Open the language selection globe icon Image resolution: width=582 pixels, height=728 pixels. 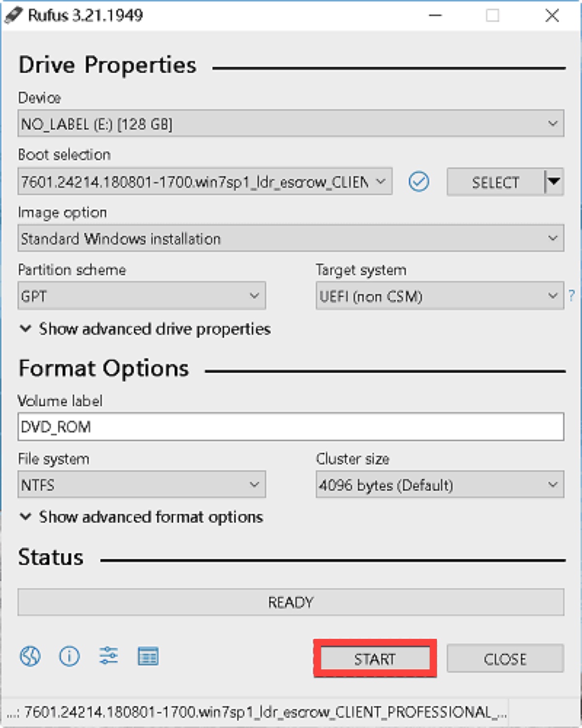[30, 657]
